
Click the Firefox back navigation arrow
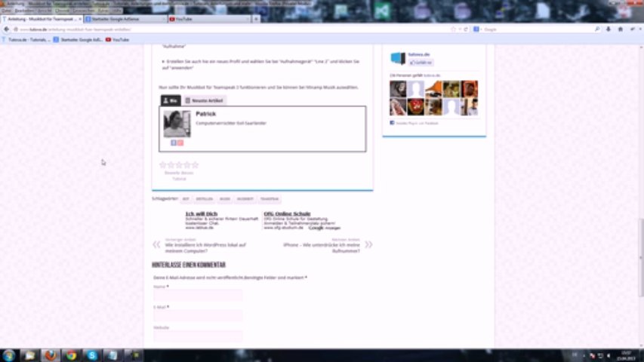click(7, 29)
